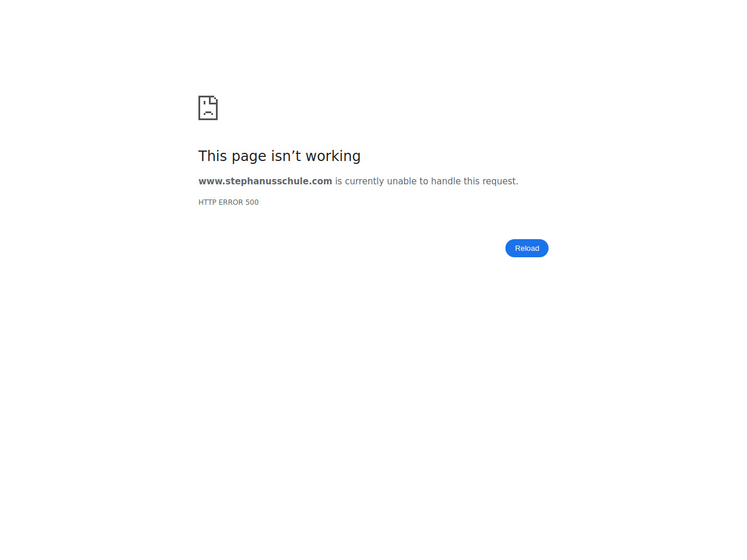This screenshot has height=560, width=747.
Task: Click the word "isn't" in the heading
Action: pyautogui.click(x=286, y=156)
